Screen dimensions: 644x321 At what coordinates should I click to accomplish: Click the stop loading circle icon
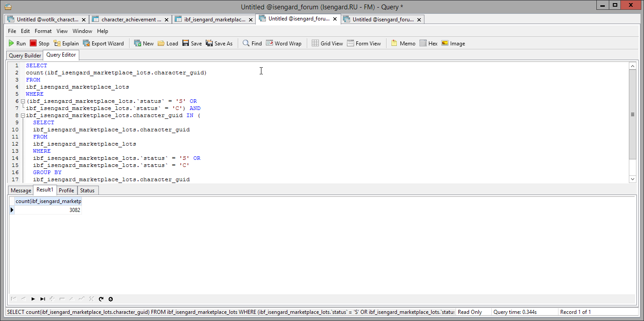pos(111,299)
